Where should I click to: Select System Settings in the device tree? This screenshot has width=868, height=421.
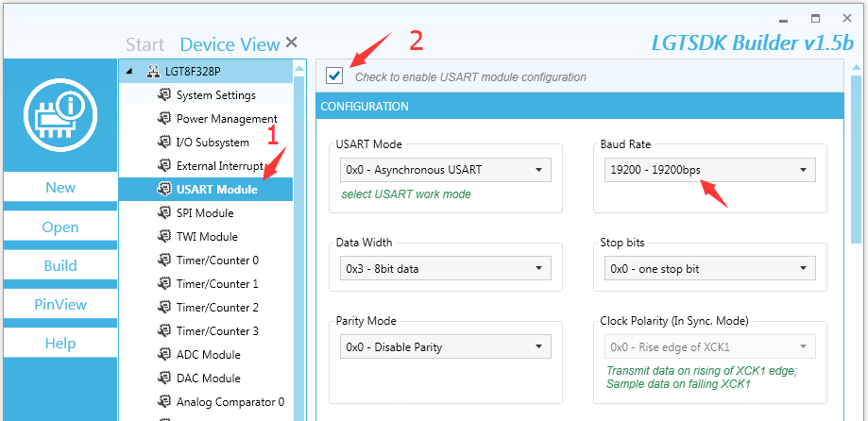(x=216, y=95)
